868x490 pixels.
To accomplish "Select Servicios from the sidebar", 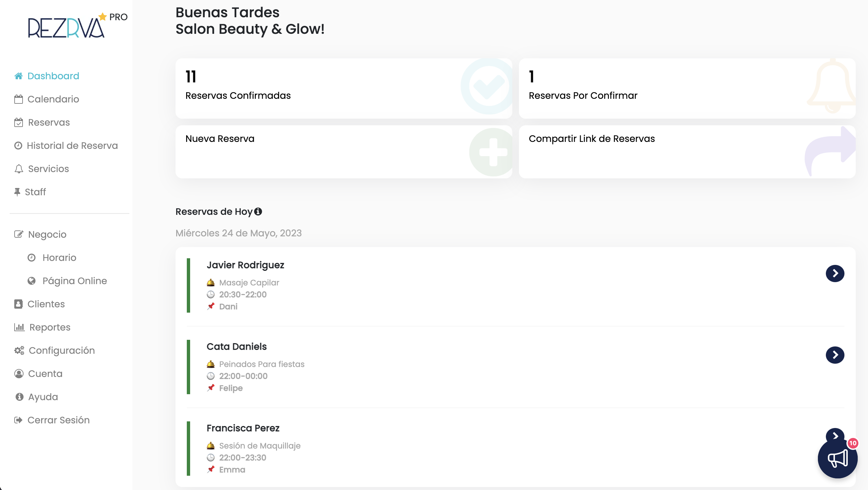I will point(48,169).
